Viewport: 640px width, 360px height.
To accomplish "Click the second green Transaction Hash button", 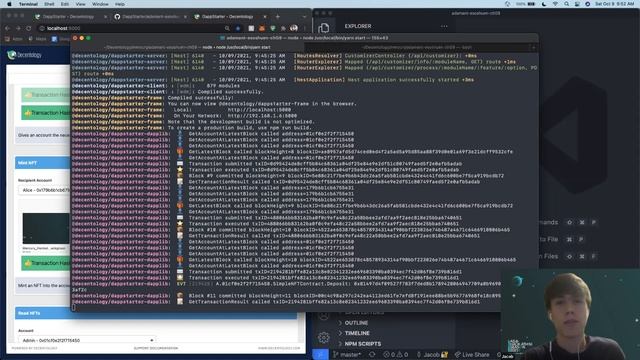I will [x=46, y=113].
